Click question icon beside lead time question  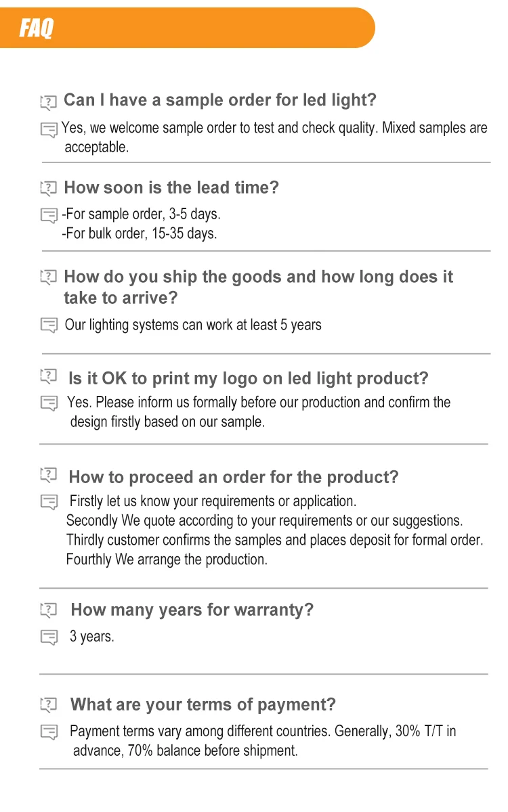(x=48, y=188)
